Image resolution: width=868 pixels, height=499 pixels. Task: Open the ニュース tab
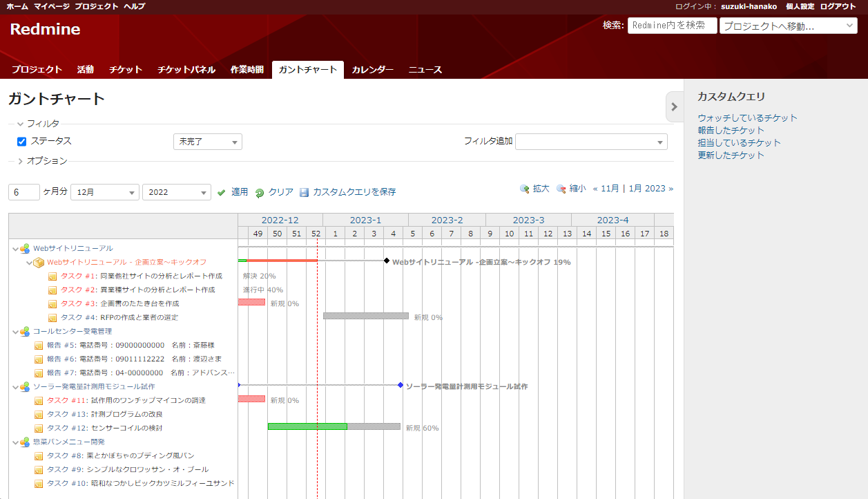pyautogui.click(x=425, y=70)
